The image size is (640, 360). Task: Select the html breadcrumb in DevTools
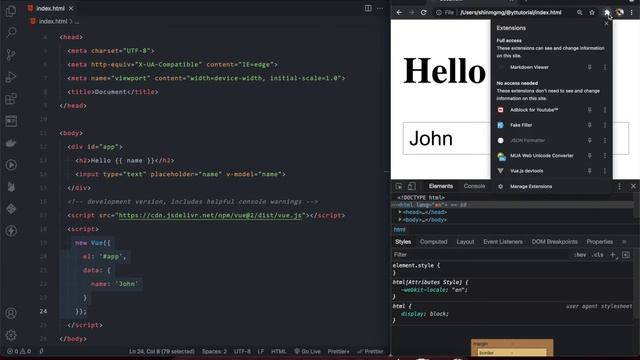point(400,230)
